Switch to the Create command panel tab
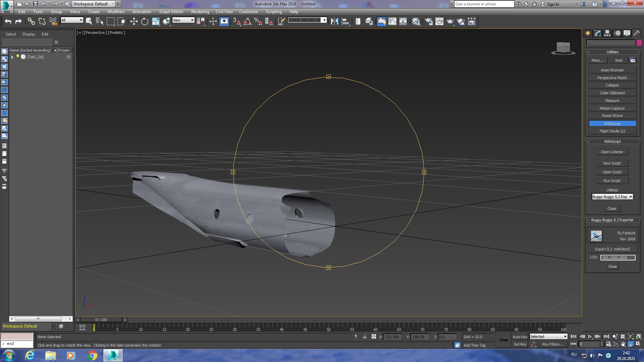Image resolution: width=644 pixels, height=362 pixels. click(x=588, y=33)
